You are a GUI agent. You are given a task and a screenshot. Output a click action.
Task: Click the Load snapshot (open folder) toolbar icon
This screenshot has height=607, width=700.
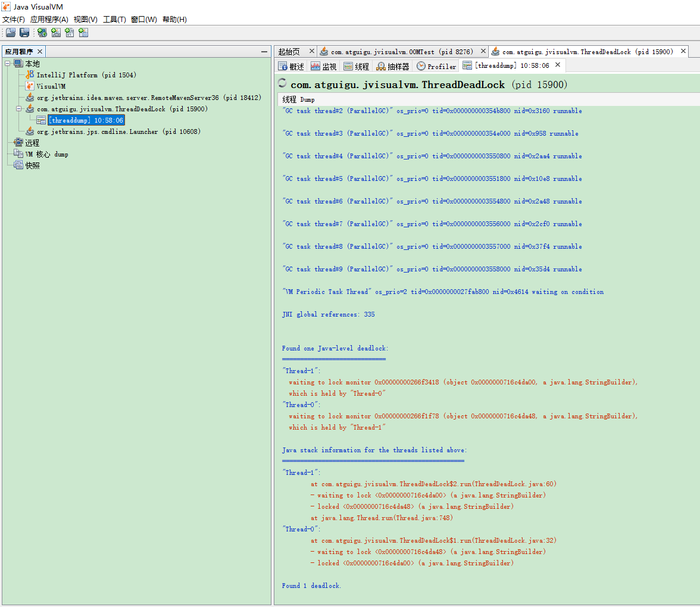click(x=11, y=33)
